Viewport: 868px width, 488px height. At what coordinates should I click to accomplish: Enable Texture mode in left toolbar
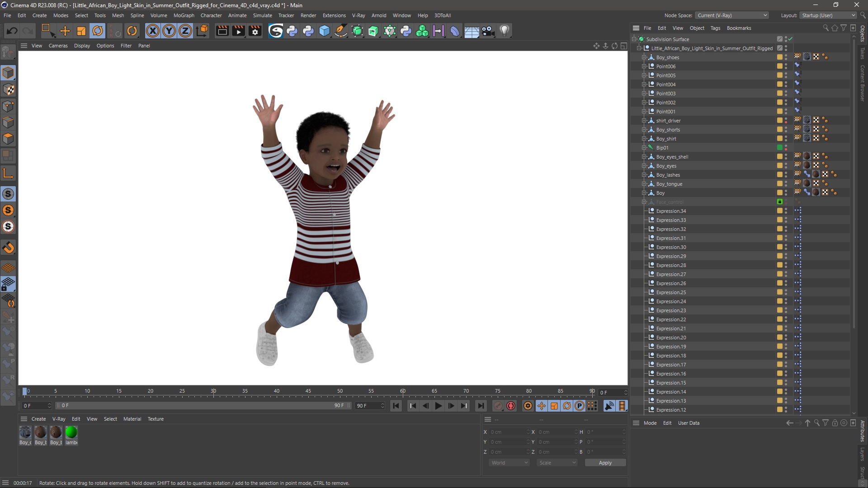[x=8, y=89]
